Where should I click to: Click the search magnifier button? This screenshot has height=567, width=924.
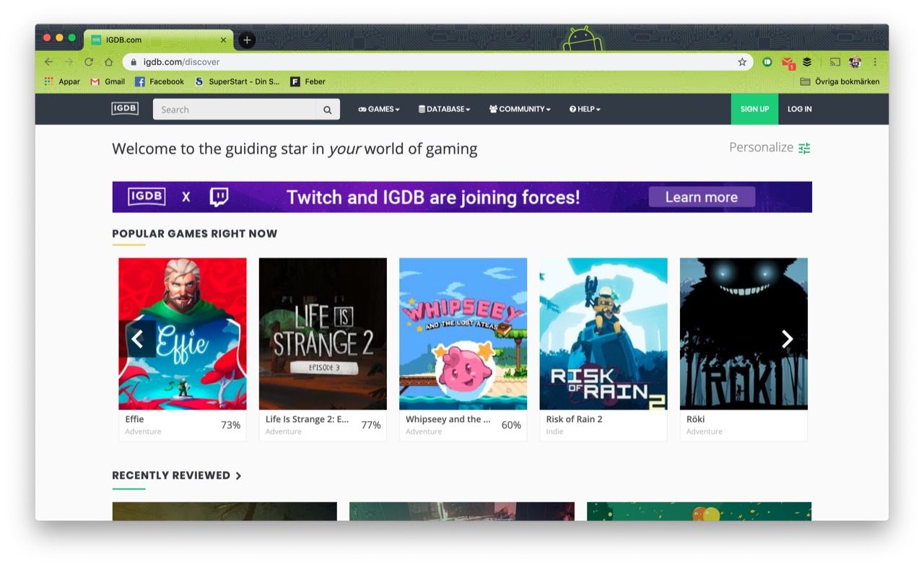pyautogui.click(x=328, y=110)
